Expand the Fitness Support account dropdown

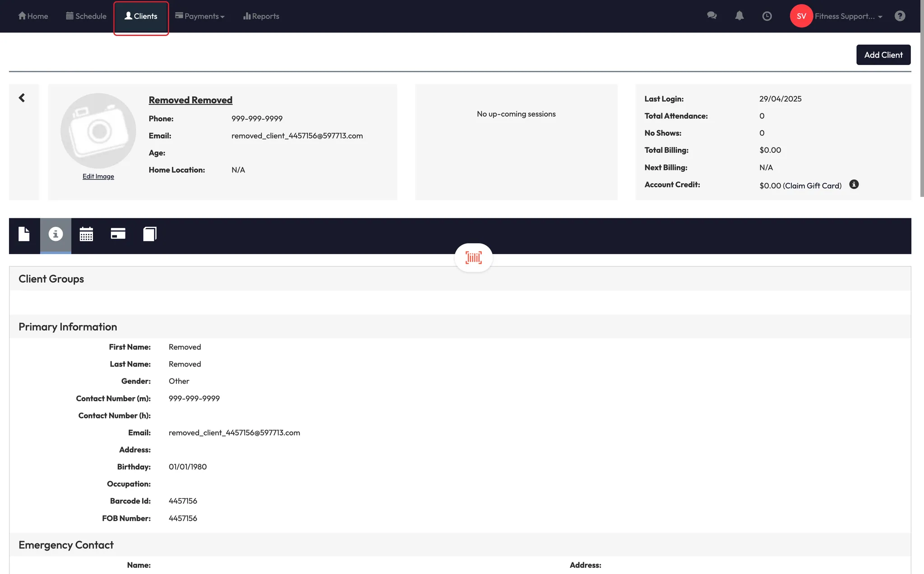coord(848,16)
